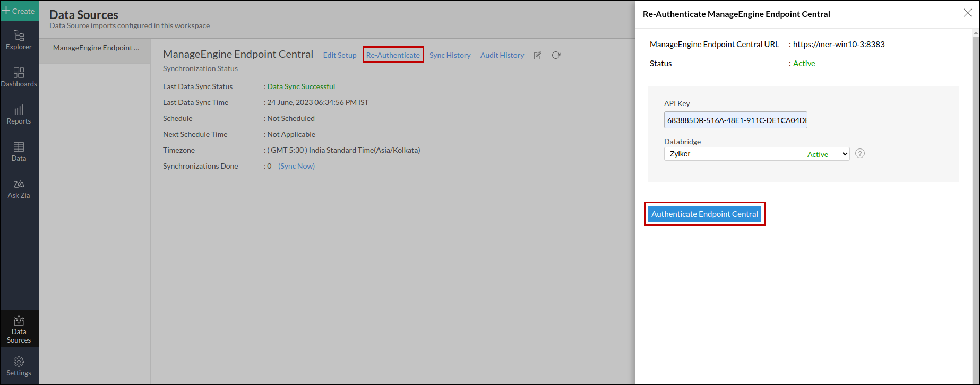Open Reports from the sidebar

19,115
